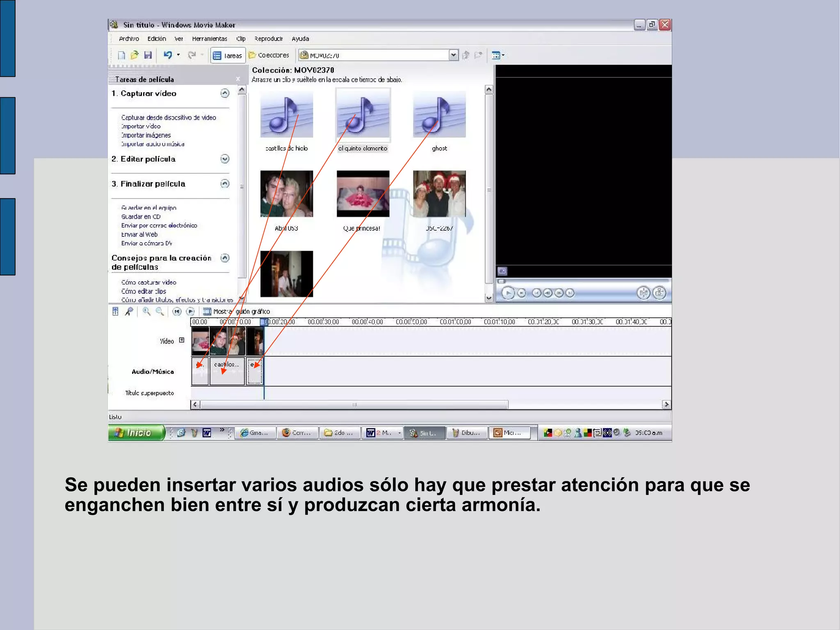Click the Open Project folder icon
The image size is (840, 630).
point(135,55)
